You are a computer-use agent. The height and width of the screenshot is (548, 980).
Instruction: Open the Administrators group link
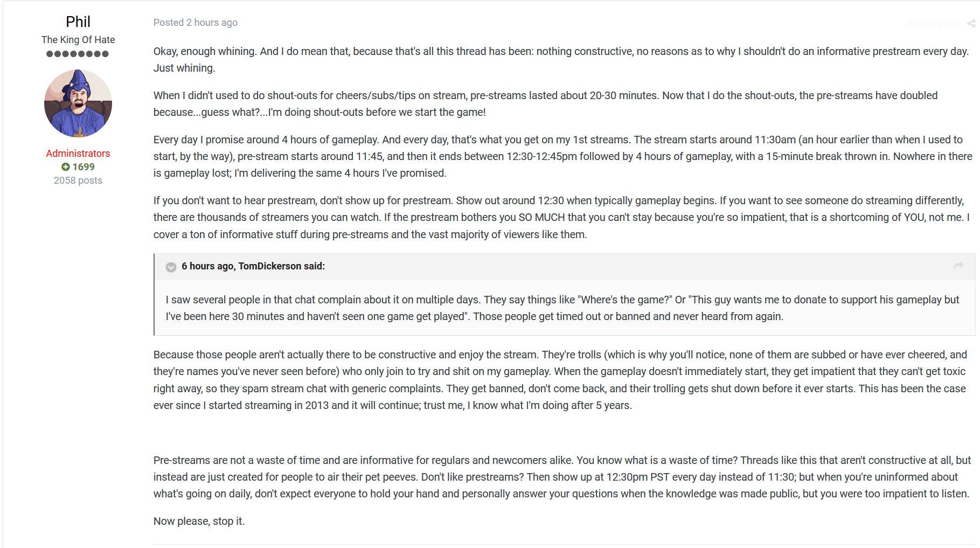[78, 154]
